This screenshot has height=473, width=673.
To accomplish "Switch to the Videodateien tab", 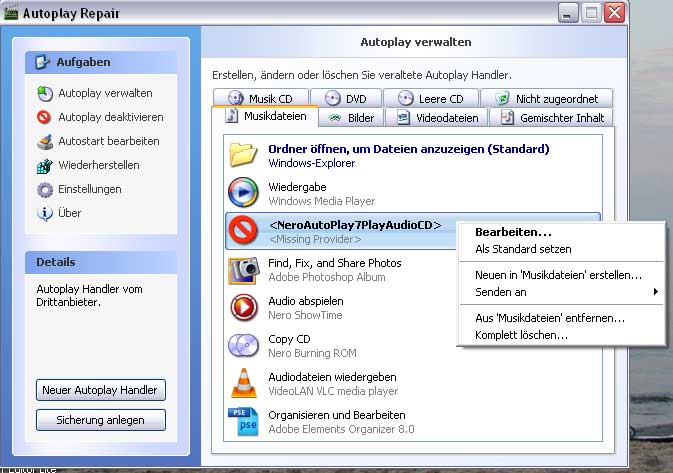I will [437, 118].
